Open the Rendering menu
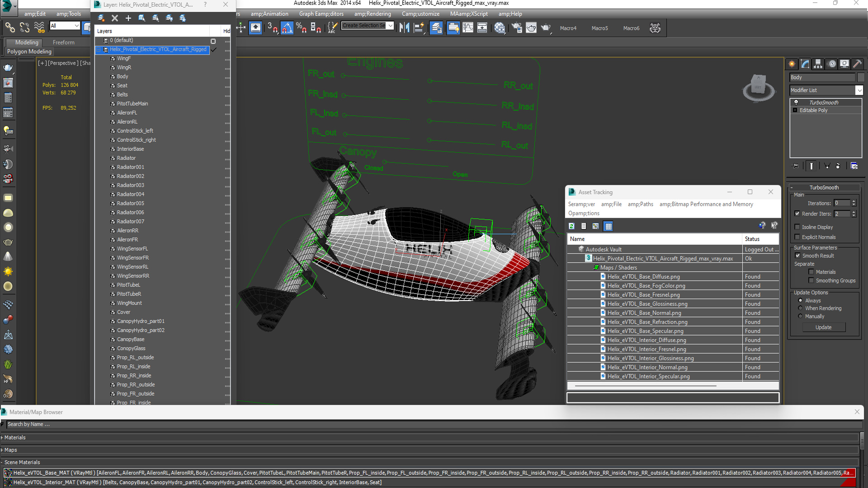The height and width of the screenshot is (488, 868). point(373,14)
